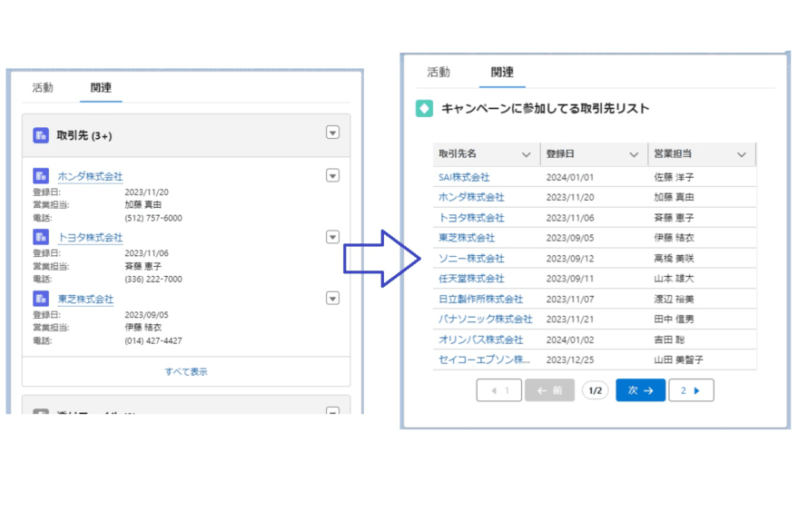
Task: Open 東芝株式会社 in the right table
Action: (467, 238)
